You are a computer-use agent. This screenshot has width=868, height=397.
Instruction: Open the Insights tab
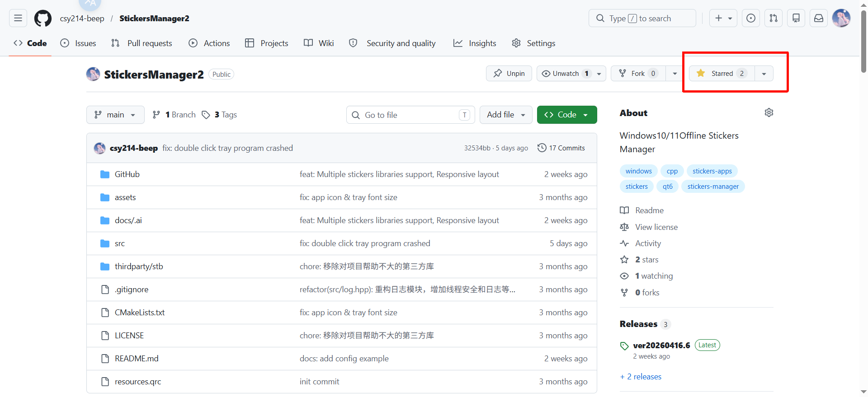tap(475, 43)
